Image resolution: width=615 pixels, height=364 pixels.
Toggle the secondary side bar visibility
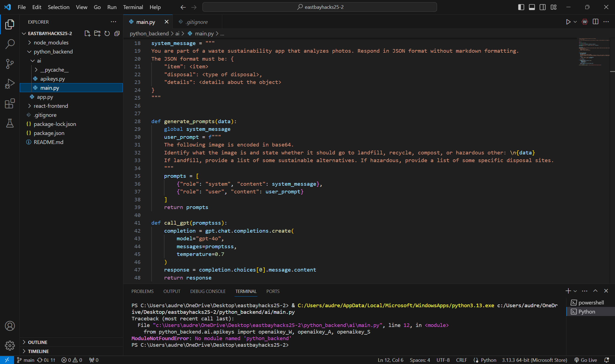[x=542, y=7]
